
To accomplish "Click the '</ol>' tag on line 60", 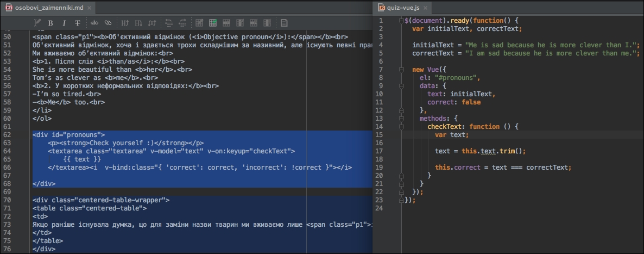I will click(42, 119).
